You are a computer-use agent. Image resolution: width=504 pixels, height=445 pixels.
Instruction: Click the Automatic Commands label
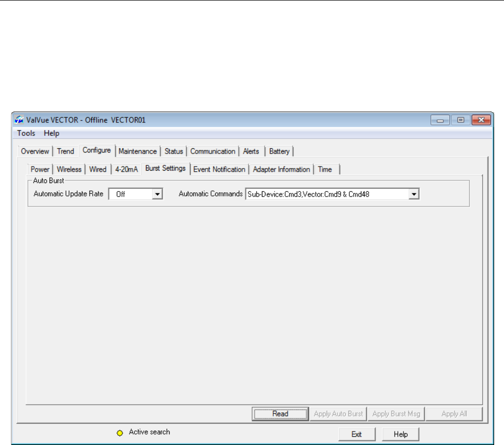pos(211,193)
